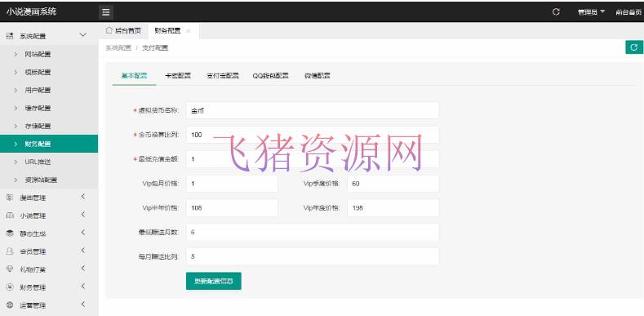Open the 前台首页 link
This screenshot has width=644, height=316.
628,12
